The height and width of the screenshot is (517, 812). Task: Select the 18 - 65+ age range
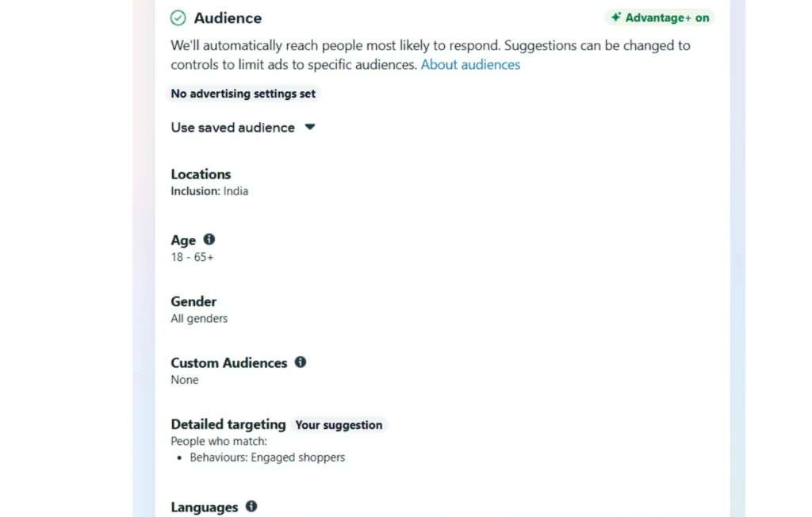pos(192,257)
